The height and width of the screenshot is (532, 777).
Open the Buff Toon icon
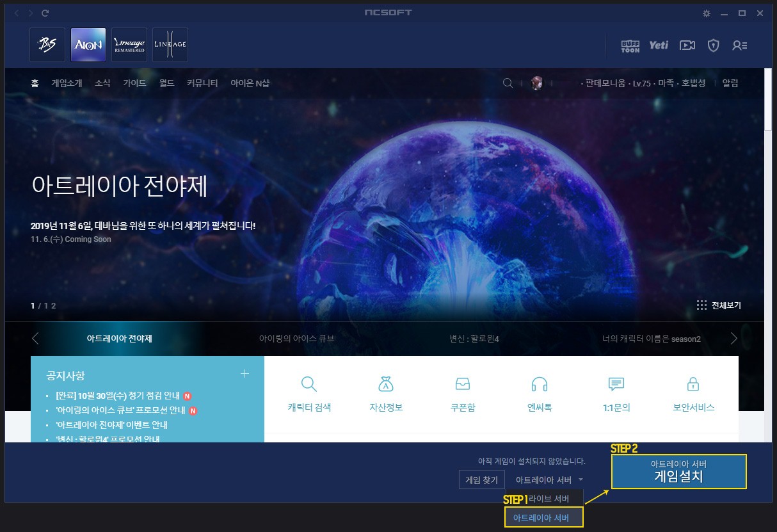point(630,45)
